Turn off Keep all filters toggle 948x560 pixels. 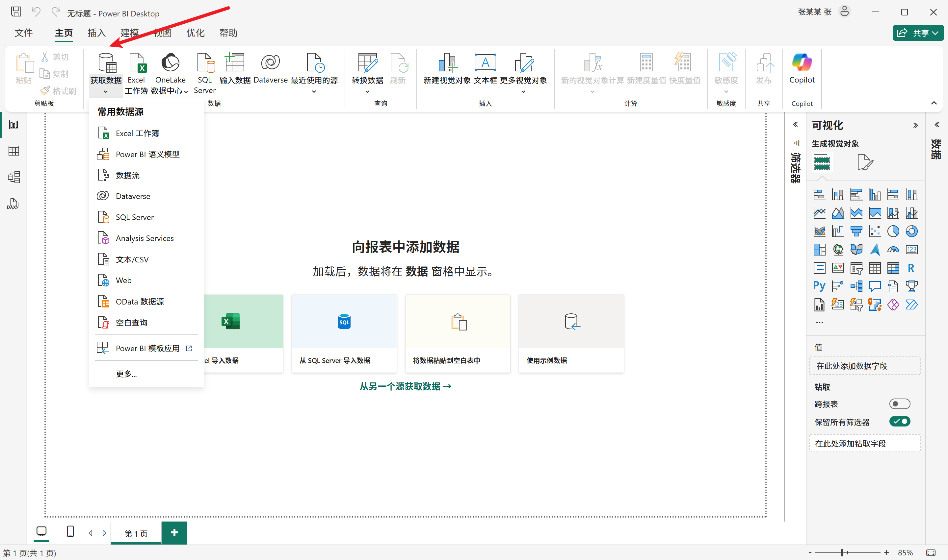pyautogui.click(x=899, y=421)
